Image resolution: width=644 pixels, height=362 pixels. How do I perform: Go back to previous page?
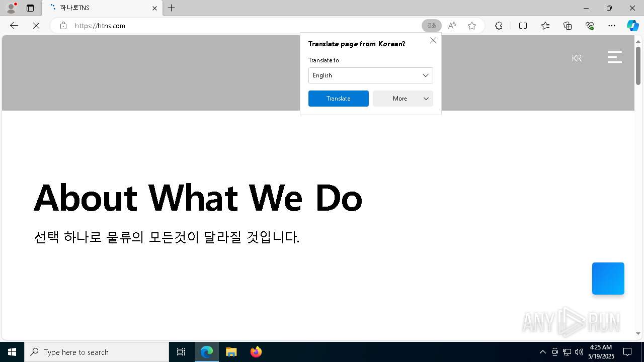click(x=14, y=26)
